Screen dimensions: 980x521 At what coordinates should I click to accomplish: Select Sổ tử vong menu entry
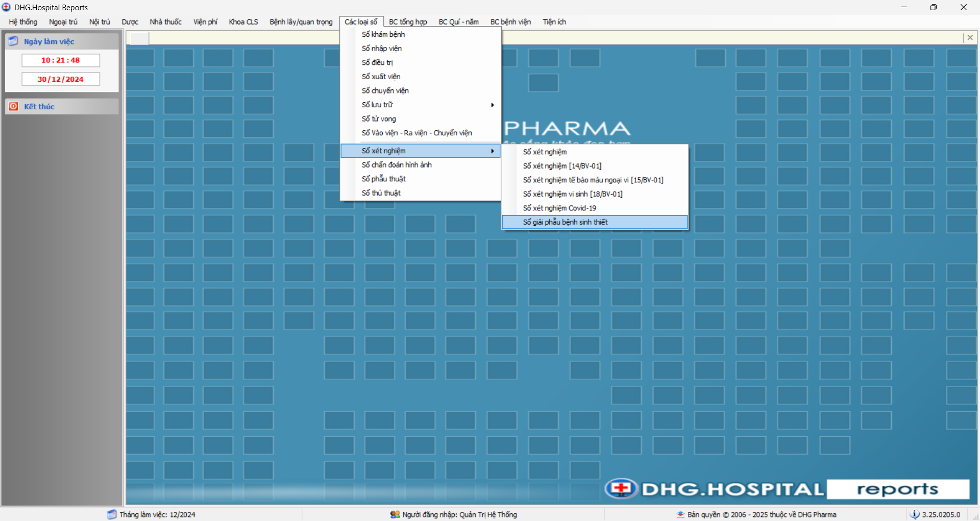tap(421, 119)
